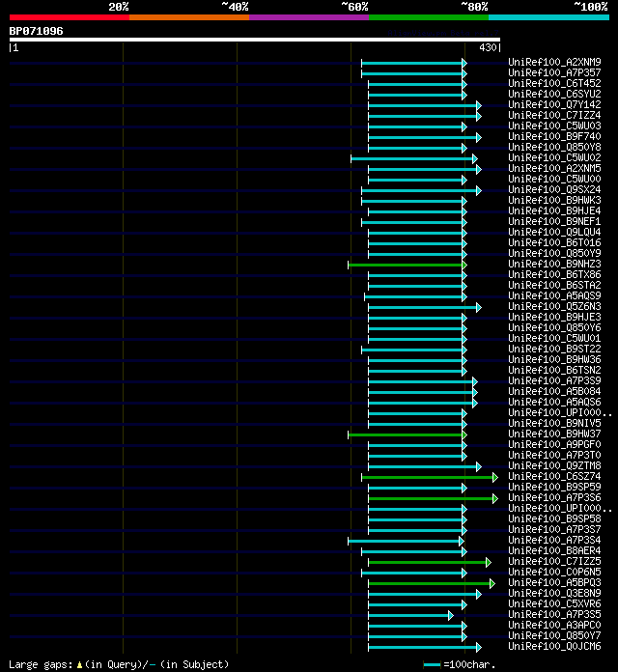Image resolution: width=618 pixels, height=672 pixels.
Task: Click the red 20% identity color segment
Action: point(70,17)
